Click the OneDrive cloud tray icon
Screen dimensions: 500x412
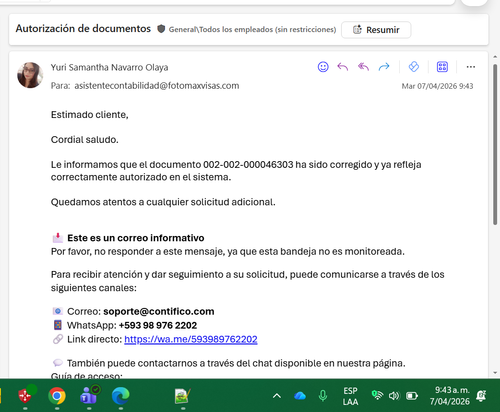tap(300, 396)
